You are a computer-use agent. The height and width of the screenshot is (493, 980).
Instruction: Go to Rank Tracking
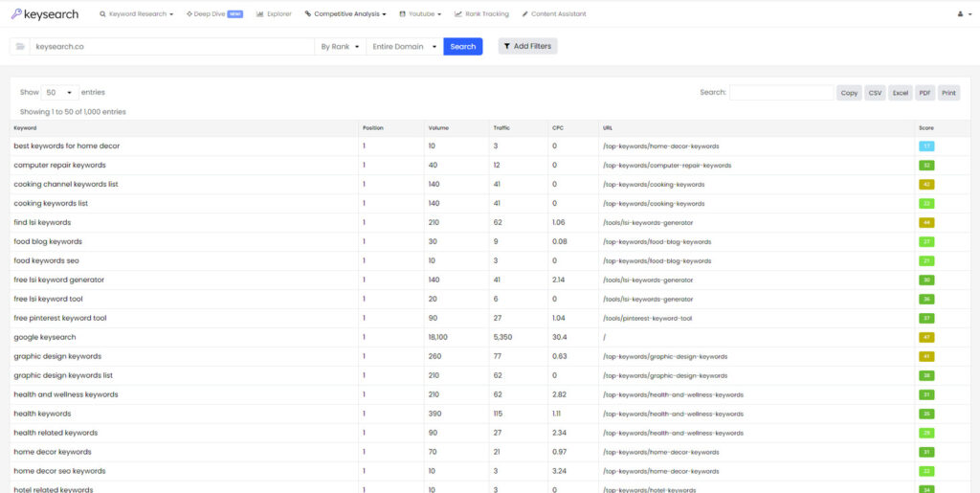tap(481, 13)
